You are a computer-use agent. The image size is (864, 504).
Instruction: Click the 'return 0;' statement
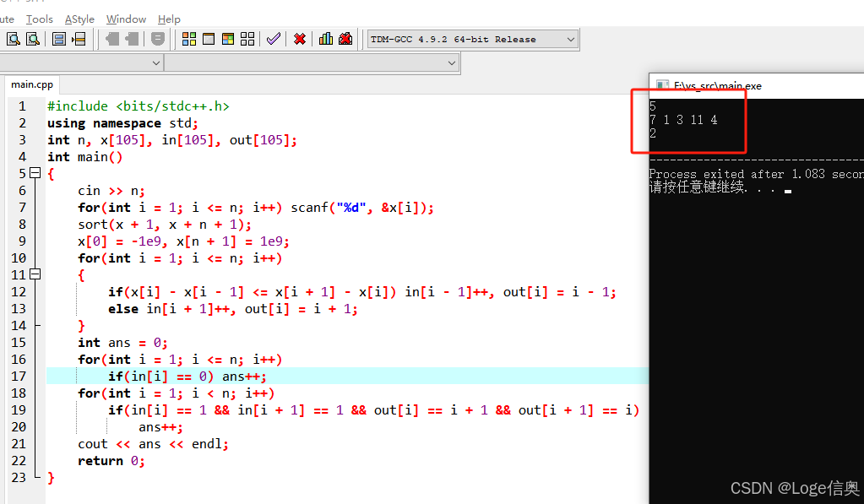pyautogui.click(x=111, y=461)
